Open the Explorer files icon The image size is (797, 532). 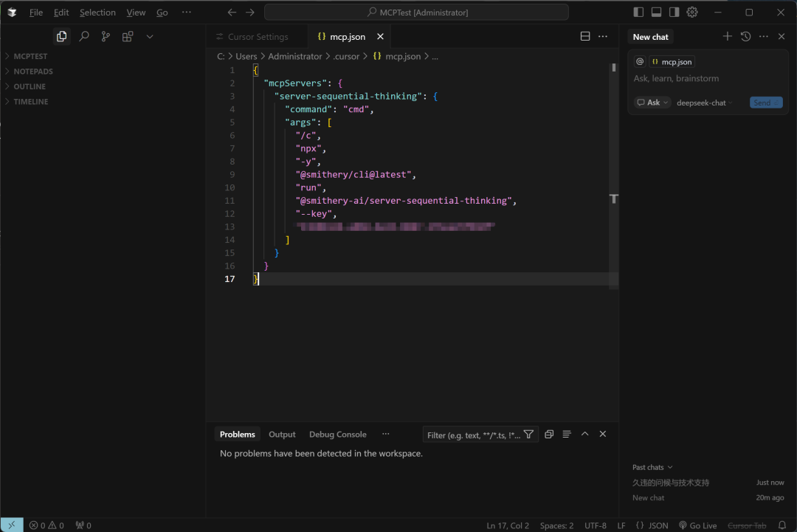(x=61, y=36)
